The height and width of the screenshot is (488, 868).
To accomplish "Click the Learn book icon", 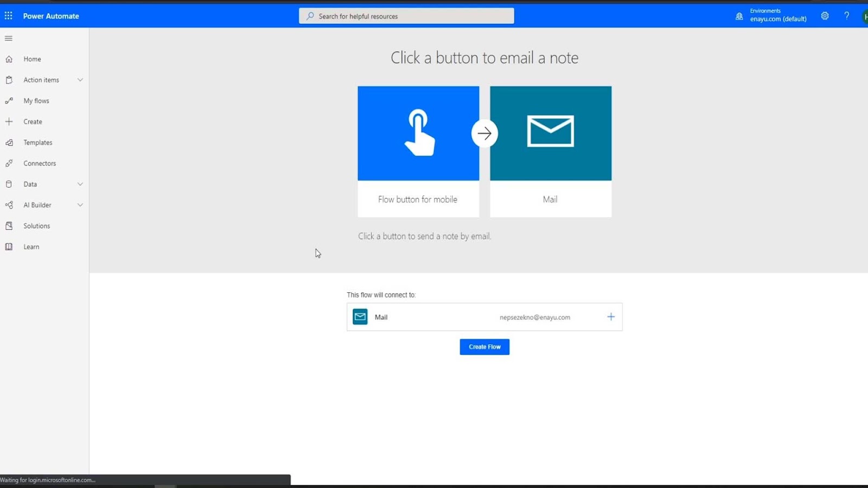I will tap(9, 247).
